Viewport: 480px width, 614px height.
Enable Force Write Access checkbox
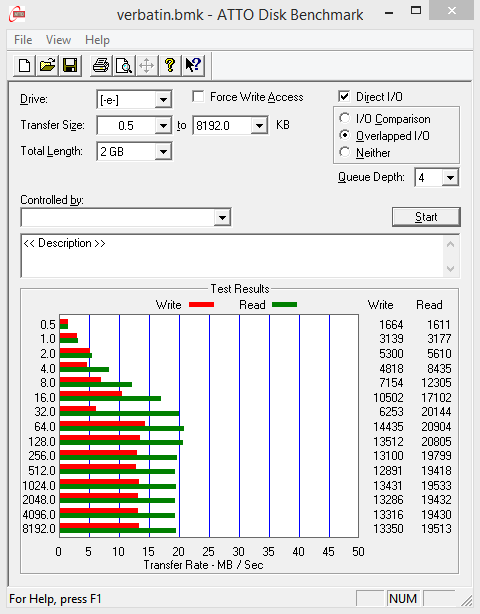[x=198, y=96]
